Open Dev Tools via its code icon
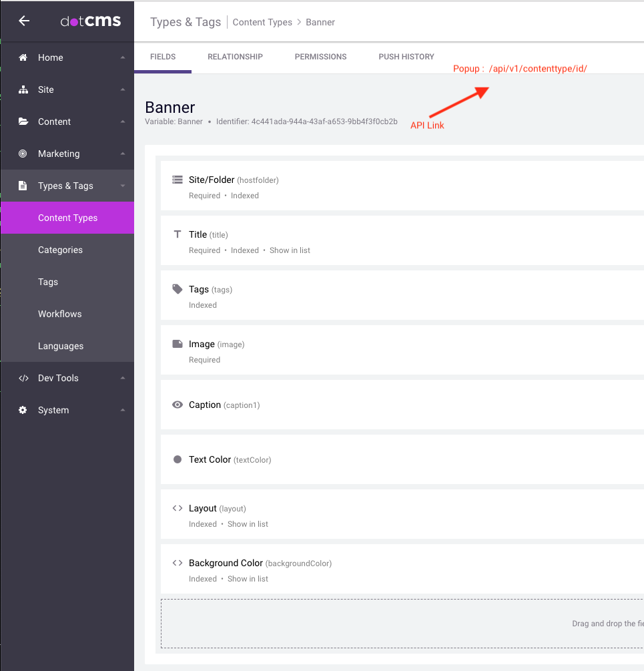The image size is (644, 671). point(23,378)
